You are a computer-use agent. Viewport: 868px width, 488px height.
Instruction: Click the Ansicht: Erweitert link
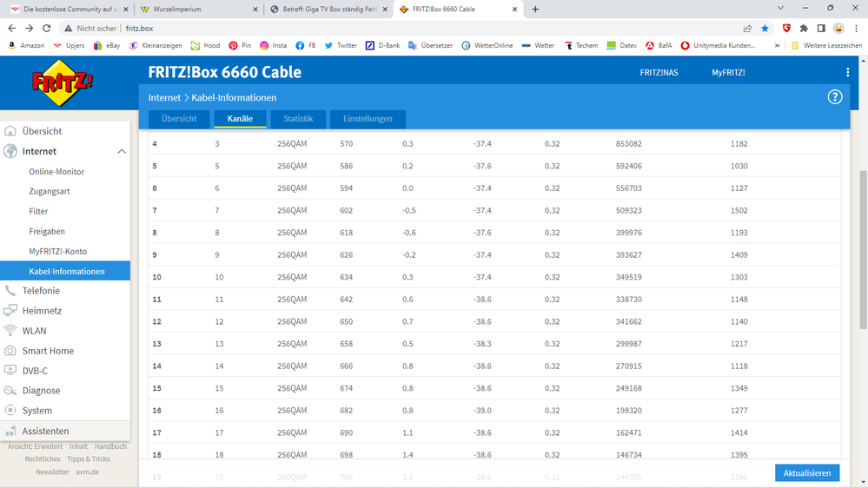(35, 446)
